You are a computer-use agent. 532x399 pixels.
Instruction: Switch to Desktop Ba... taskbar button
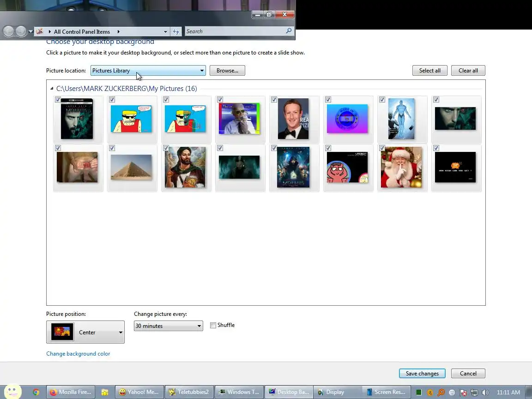(289, 392)
